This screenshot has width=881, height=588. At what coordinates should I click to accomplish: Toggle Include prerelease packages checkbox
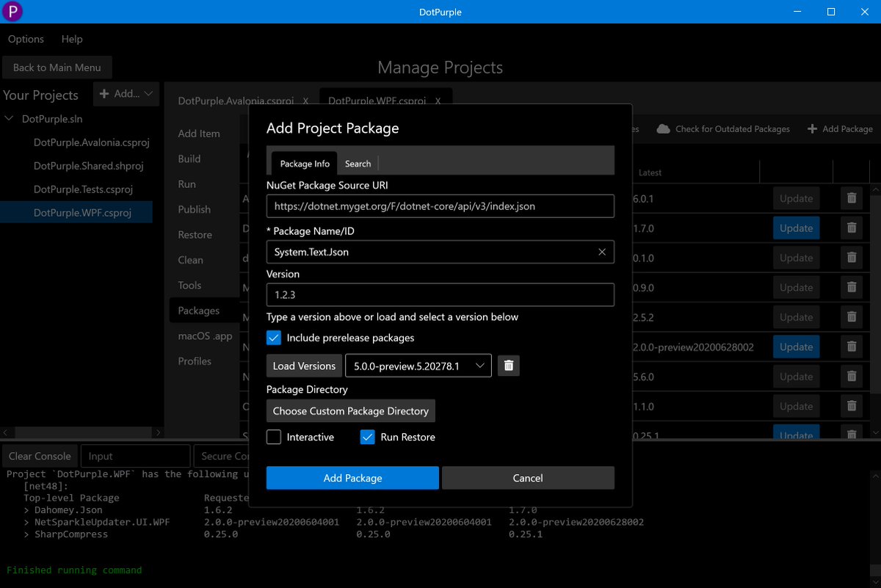click(274, 338)
